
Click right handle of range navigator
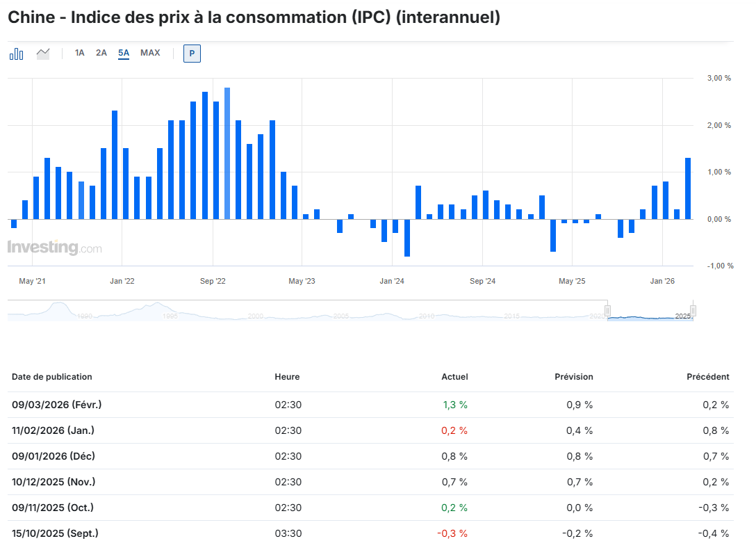[693, 310]
